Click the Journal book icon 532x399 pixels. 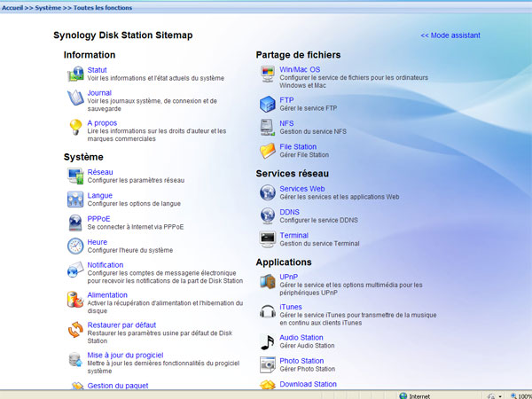tap(75, 98)
